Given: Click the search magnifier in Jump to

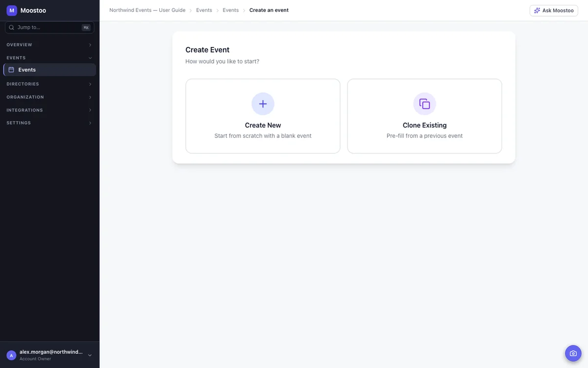Looking at the screenshot, I should pos(12,27).
